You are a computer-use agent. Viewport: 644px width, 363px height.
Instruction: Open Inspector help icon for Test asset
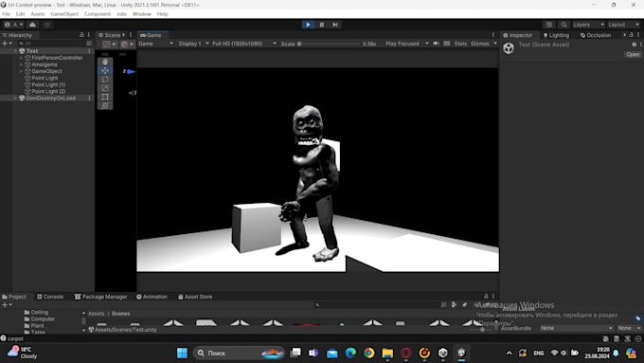click(x=635, y=45)
